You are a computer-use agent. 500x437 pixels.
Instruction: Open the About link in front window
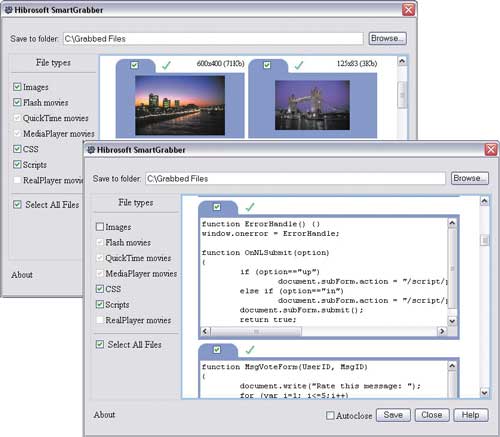(104, 415)
